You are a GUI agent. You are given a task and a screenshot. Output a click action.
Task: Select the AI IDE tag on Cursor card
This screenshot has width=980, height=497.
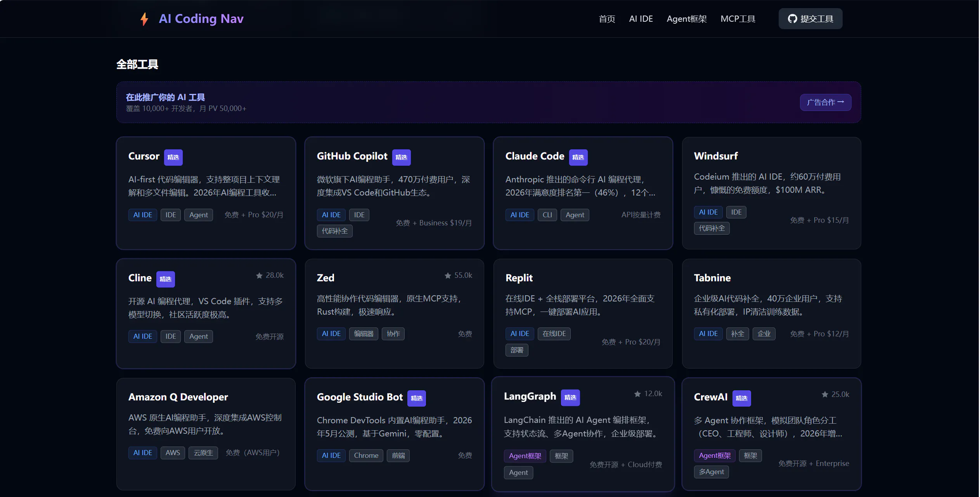143,215
